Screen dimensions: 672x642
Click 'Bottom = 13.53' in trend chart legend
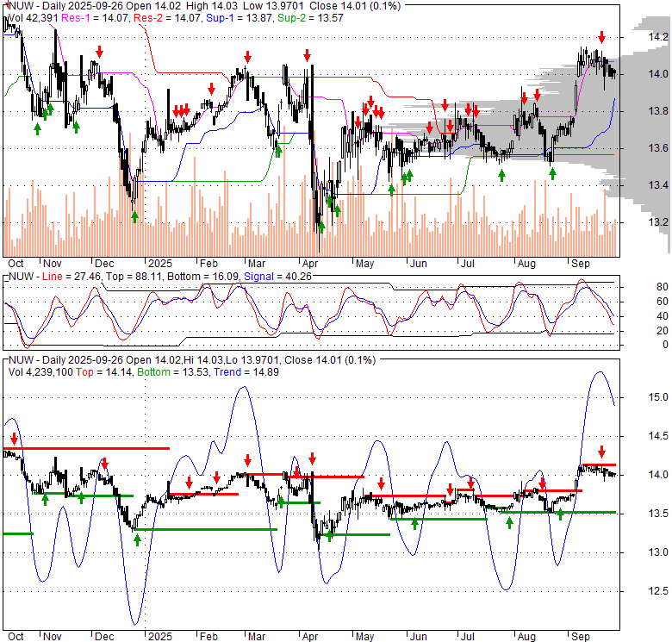click(173, 372)
